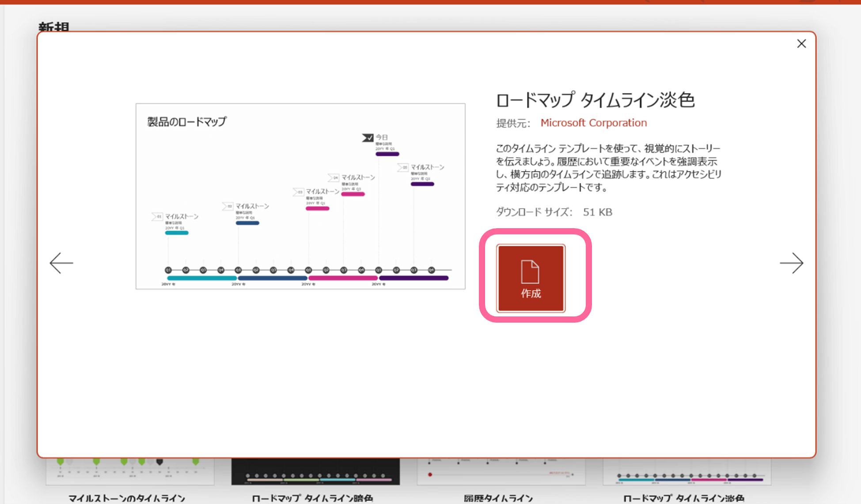Screen dimensions: 861x504
Task: Click the 提供元: label
Action: (x=512, y=123)
